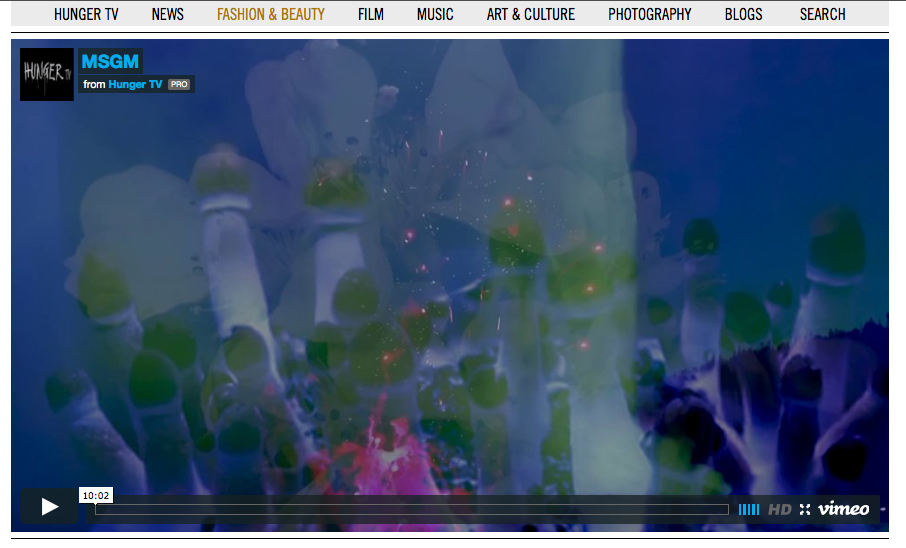This screenshot has width=906, height=548.
Task: Adjust the volume bars
Action: [749, 509]
